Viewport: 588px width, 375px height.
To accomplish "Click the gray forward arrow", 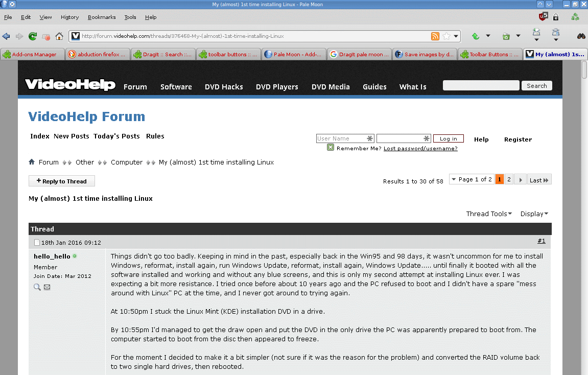I will point(19,36).
